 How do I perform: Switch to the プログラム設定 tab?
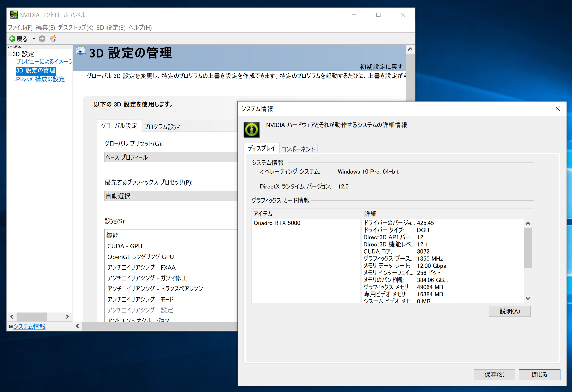[162, 126]
